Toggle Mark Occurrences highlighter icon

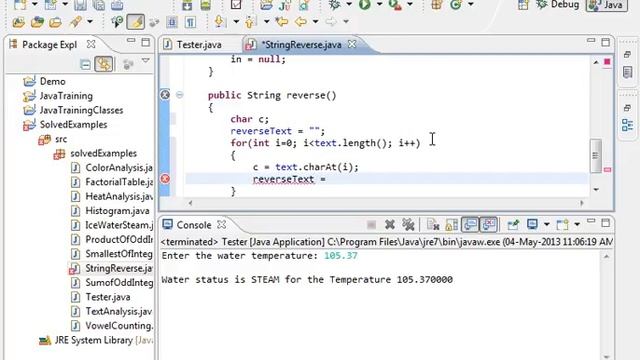136,22
